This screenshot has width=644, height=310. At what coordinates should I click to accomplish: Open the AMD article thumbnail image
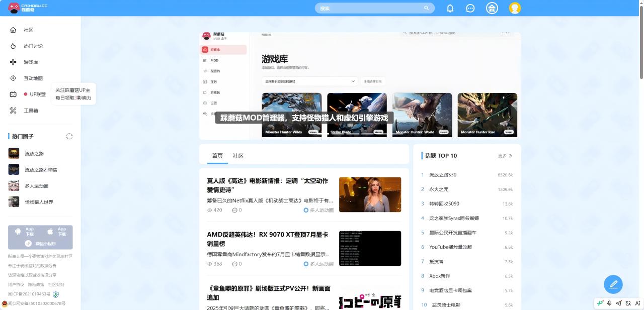(x=370, y=248)
